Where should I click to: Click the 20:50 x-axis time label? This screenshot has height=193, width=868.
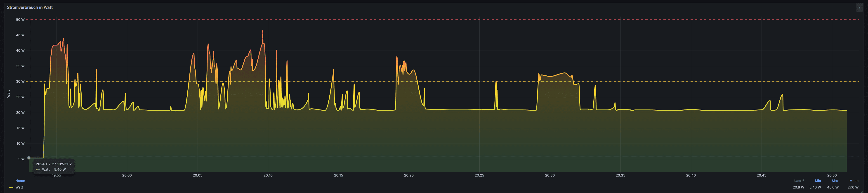(832, 175)
